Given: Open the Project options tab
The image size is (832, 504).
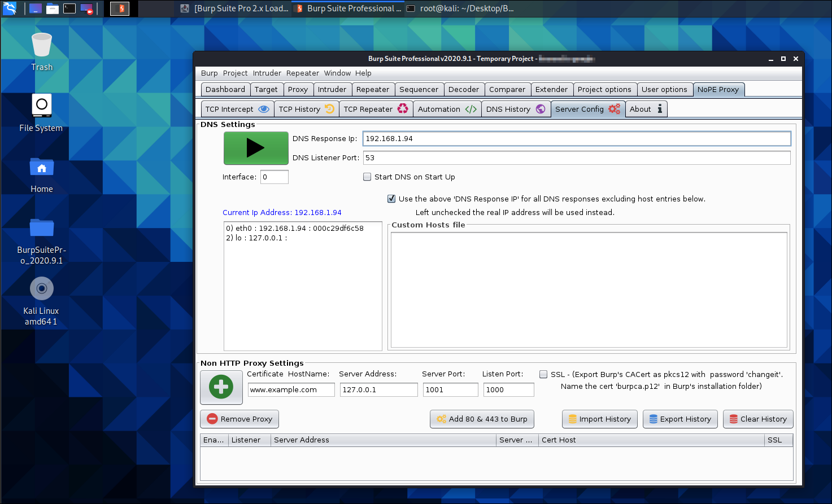Looking at the screenshot, I should click(x=604, y=89).
